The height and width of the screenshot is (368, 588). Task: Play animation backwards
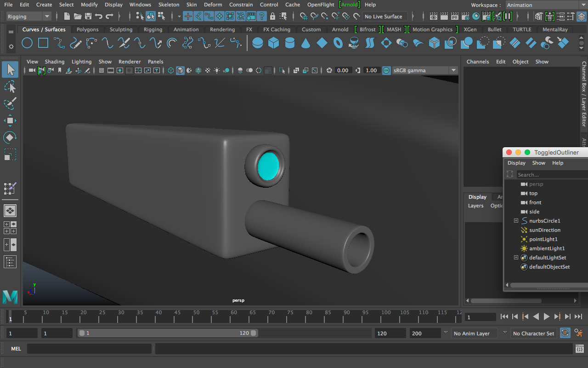(536, 316)
